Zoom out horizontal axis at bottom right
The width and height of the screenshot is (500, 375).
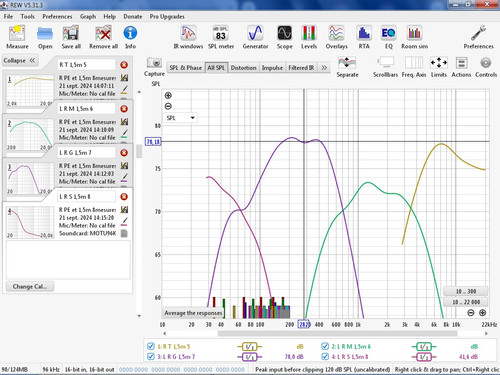click(x=471, y=313)
